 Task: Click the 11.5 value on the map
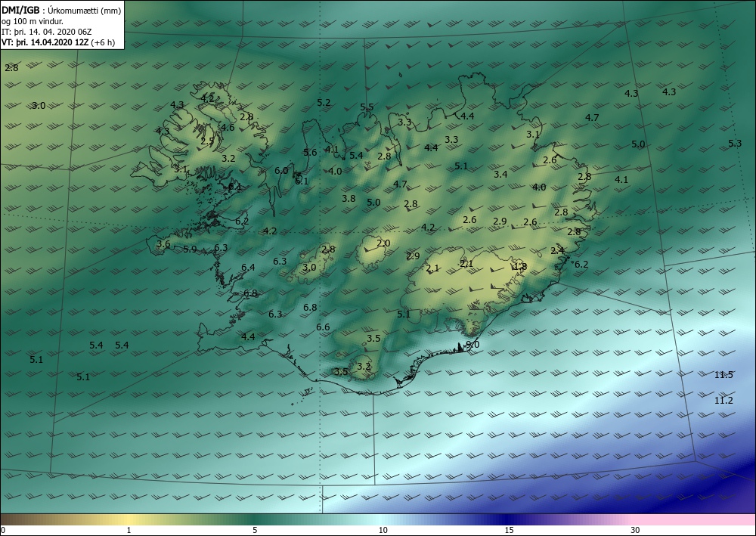coord(723,374)
